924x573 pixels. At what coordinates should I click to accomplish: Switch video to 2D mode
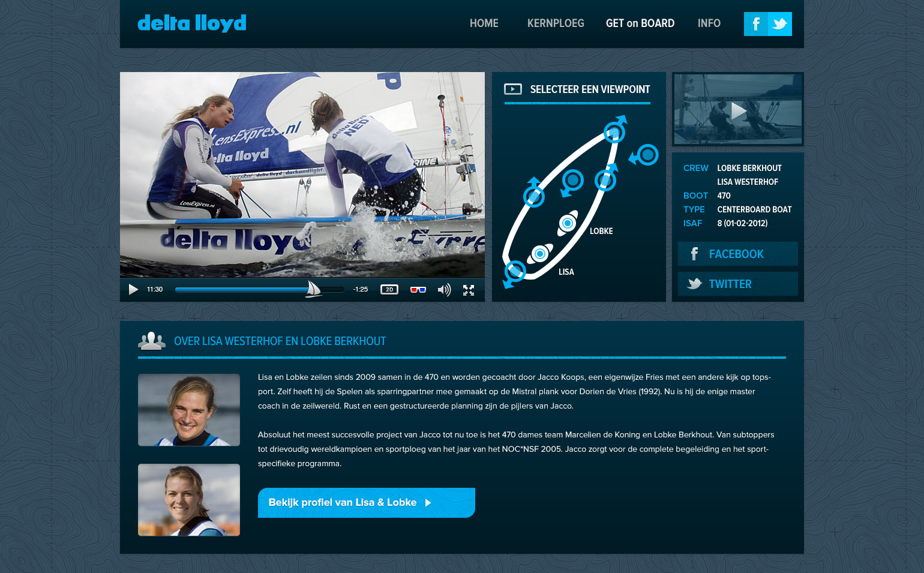click(x=389, y=290)
